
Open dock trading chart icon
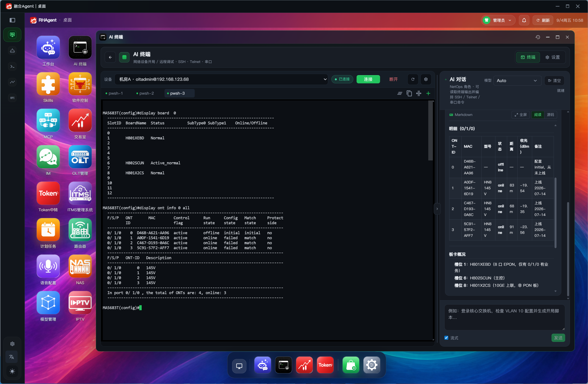click(x=304, y=365)
